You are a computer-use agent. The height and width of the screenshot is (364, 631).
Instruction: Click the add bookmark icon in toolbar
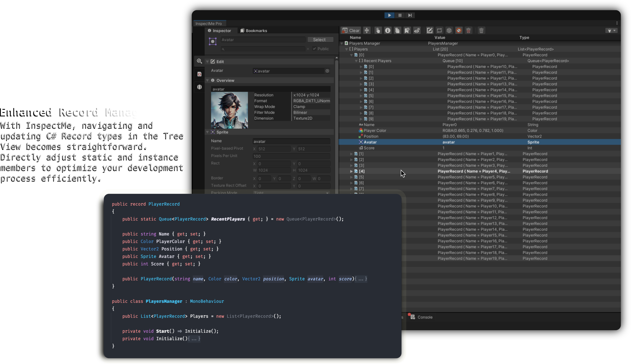click(x=407, y=30)
